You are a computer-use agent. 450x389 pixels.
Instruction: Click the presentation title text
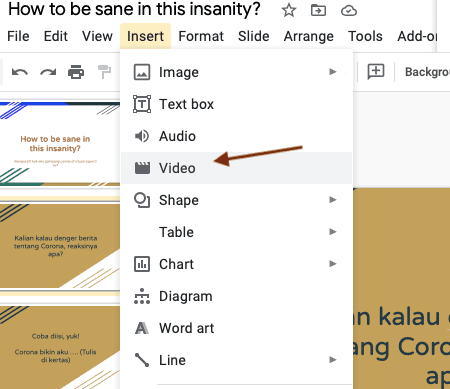[x=134, y=10]
